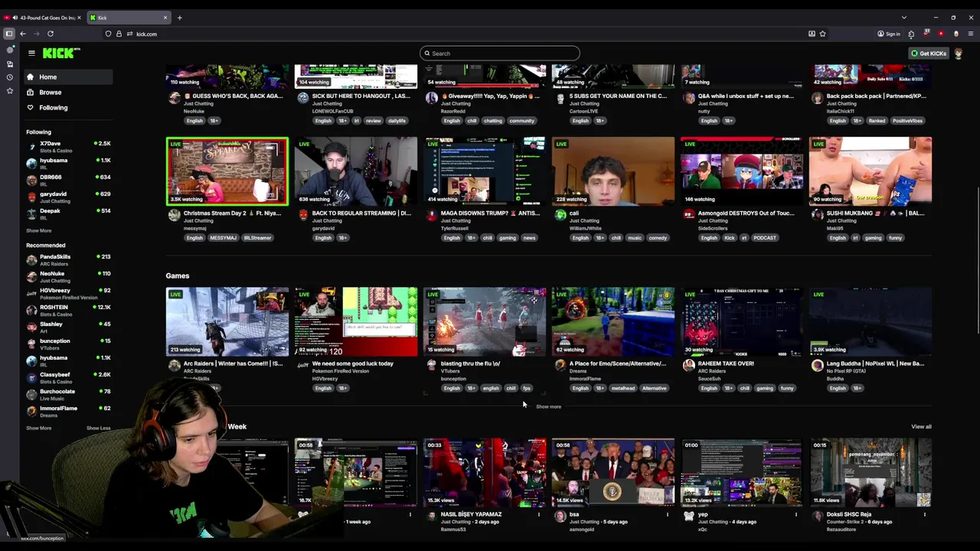Open X7Dave channel in Following list
This screenshot has height=551, width=980.
67,146
